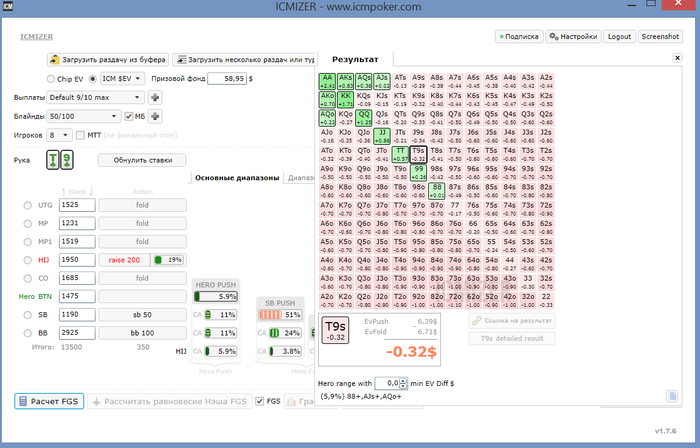Click the HIJ raise 19% range bar

pos(168,260)
